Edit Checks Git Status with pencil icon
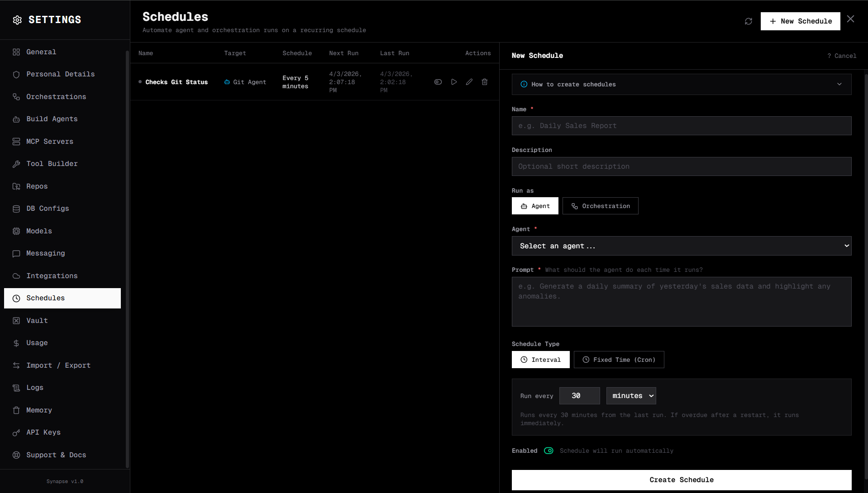868x493 pixels. (x=469, y=82)
